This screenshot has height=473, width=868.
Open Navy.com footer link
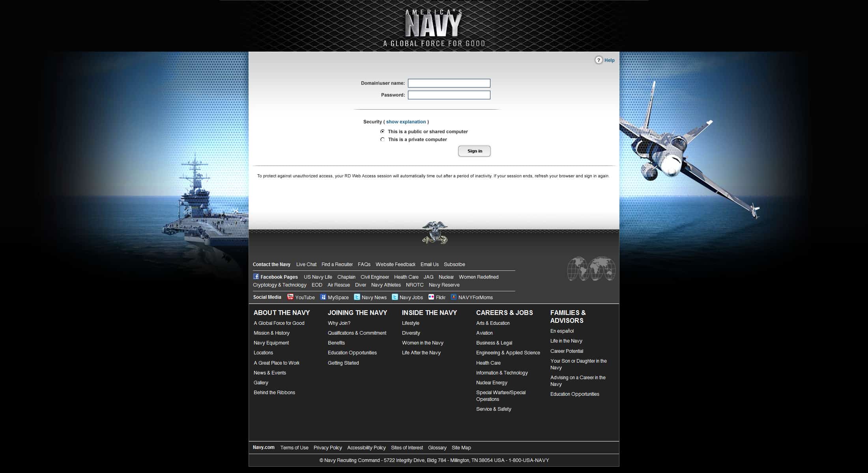coord(264,447)
